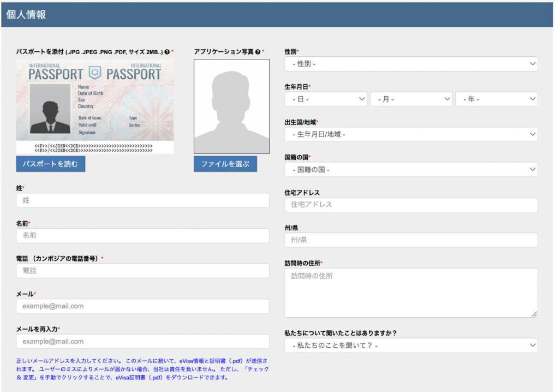The width and height of the screenshot is (555, 392).
Task: Click the passport attachment help icon
Action: pyautogui.click(x=166, y=52)
